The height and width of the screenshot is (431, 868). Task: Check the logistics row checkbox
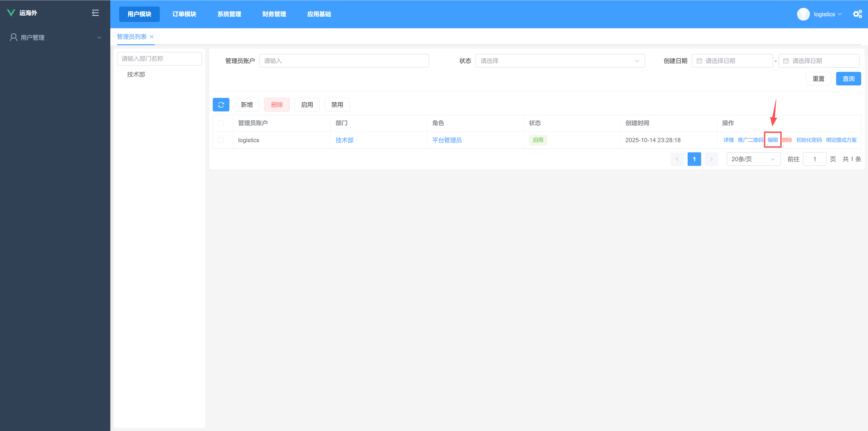(221, 140)
